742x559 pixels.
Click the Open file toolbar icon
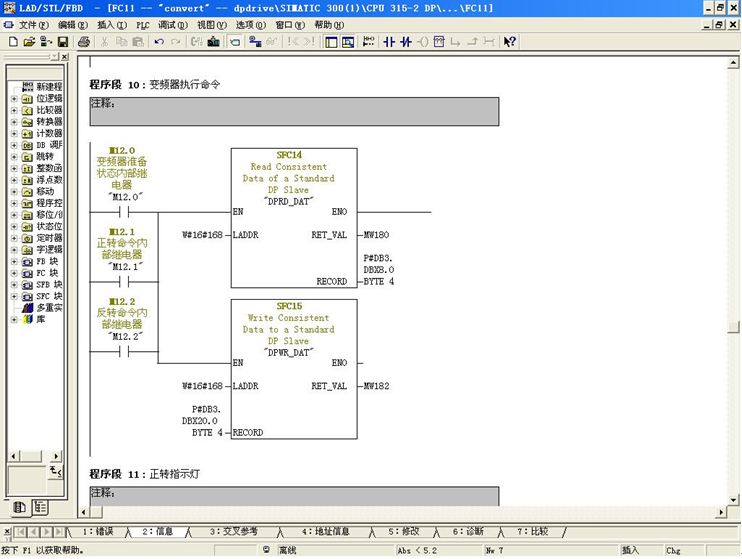pos(30,42)
